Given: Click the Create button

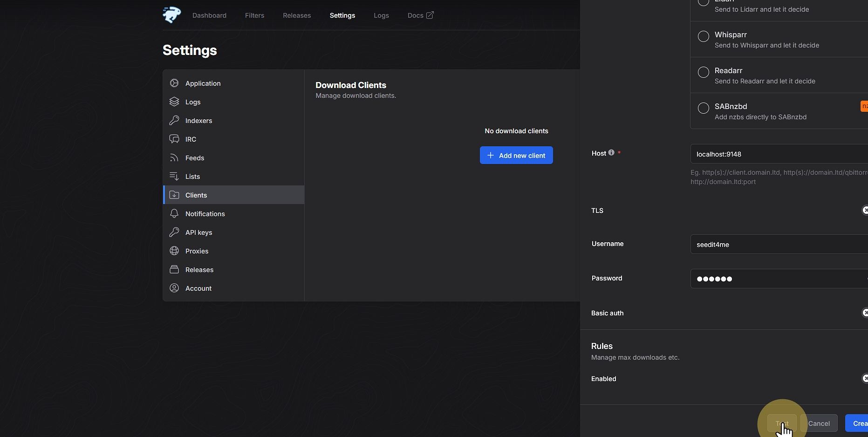Looking at the screenshot, I should (857, 423).
